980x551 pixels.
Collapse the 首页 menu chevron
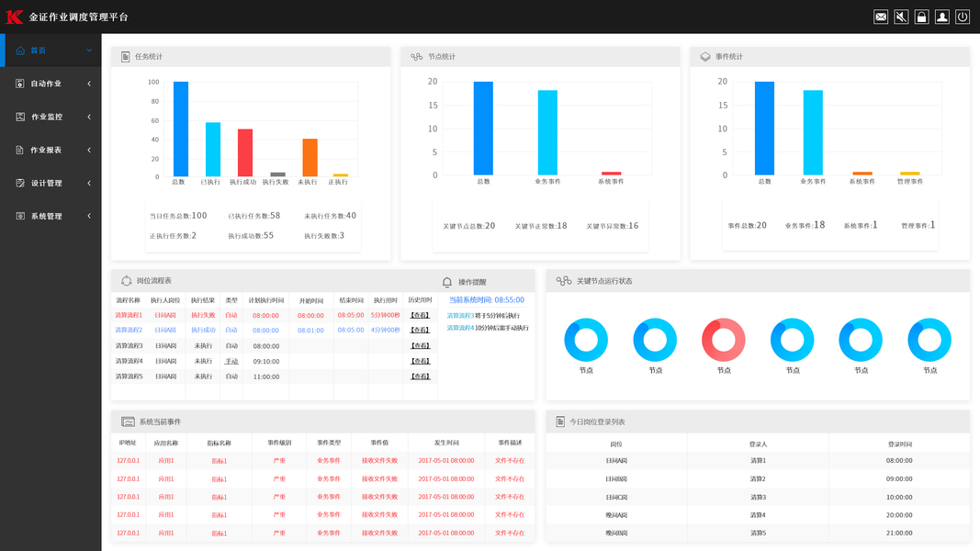tap(89, 51)
